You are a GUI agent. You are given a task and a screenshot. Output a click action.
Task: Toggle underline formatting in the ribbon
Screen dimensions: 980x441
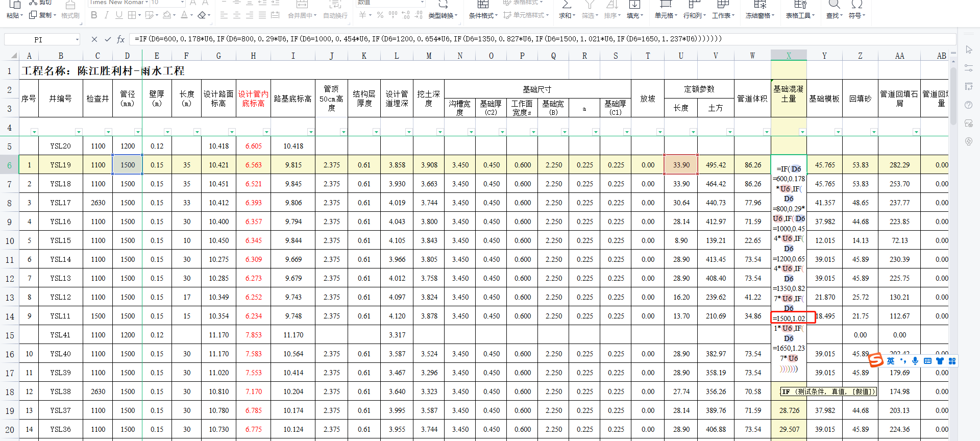(119, 15)
